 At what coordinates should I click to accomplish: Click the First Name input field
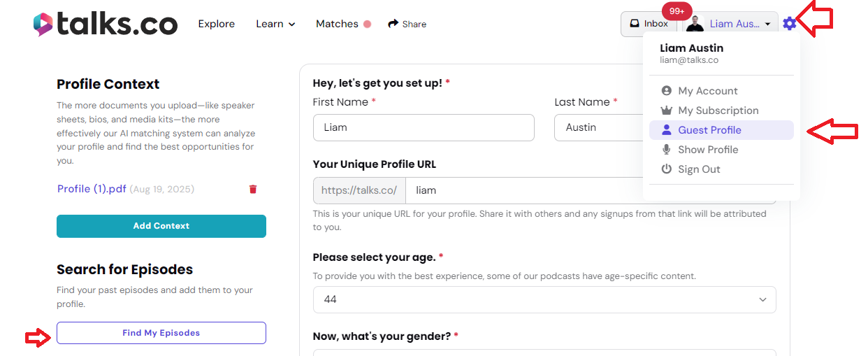coord(424,128)
